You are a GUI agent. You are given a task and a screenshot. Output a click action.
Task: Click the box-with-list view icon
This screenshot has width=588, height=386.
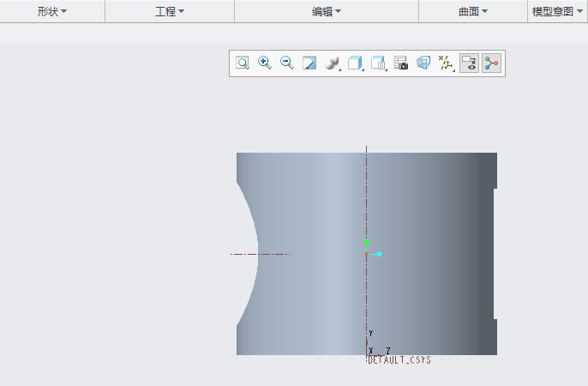[x=379, y=63]
